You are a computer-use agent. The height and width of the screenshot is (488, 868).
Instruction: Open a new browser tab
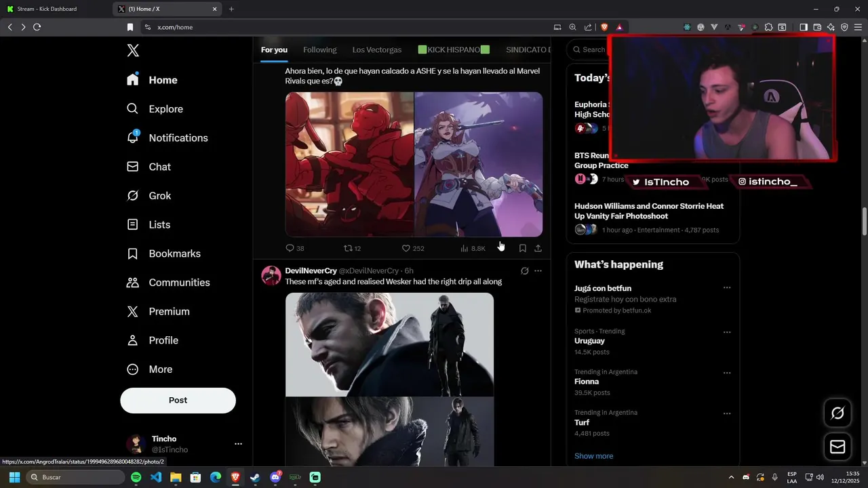(231, 9)
